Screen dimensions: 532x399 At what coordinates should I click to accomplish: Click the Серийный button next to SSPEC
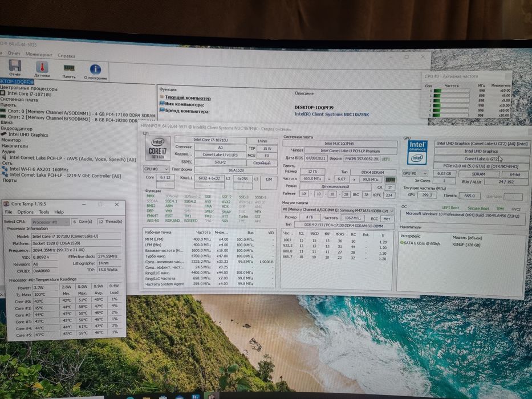pyautogui.click(x=261, y=163)
